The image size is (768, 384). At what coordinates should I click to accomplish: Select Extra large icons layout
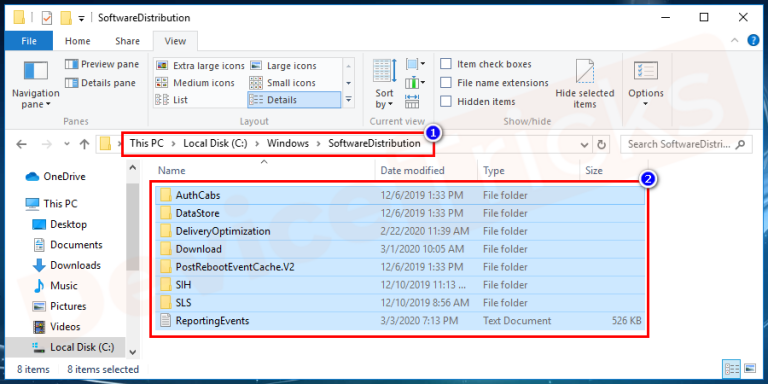(x=200, y=66)
